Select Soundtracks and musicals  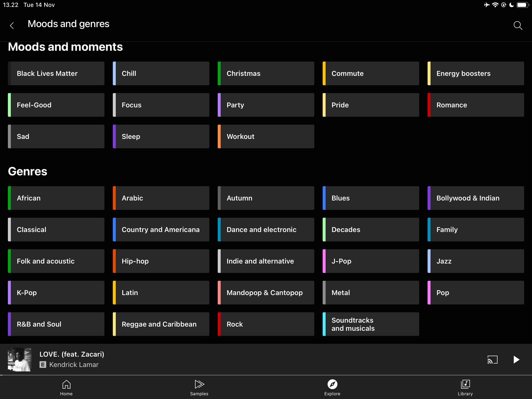(x=371, y=324)
